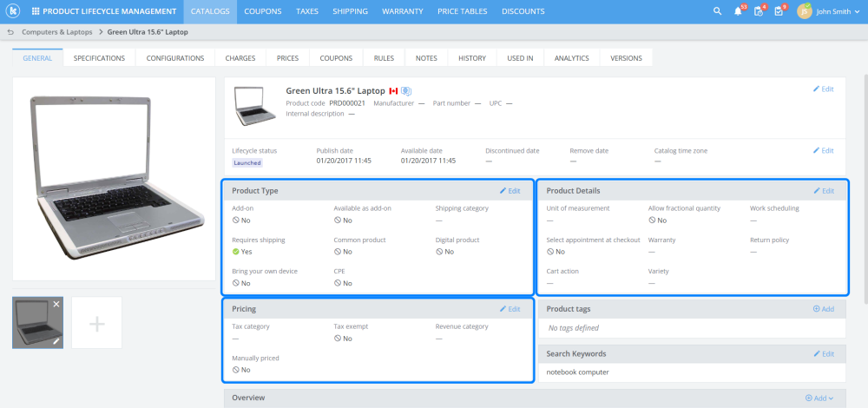Add a product tag
This screenshot has height=408, width=868.
click(x=823, y=309)
